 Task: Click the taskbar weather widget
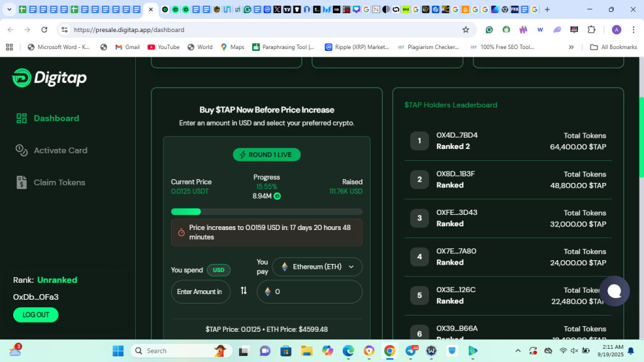[x=15, y=350]
